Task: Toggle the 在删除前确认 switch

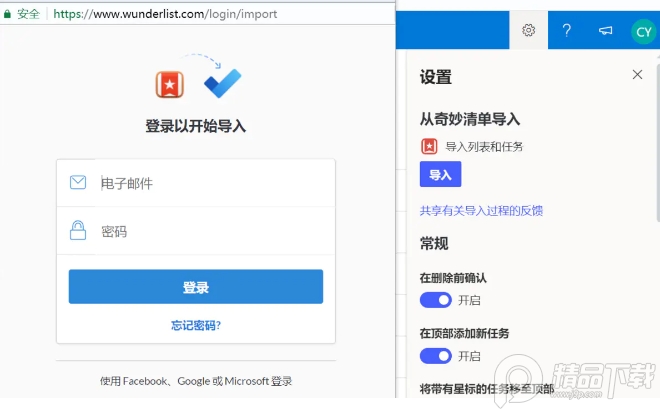Action: click(436, 300)
